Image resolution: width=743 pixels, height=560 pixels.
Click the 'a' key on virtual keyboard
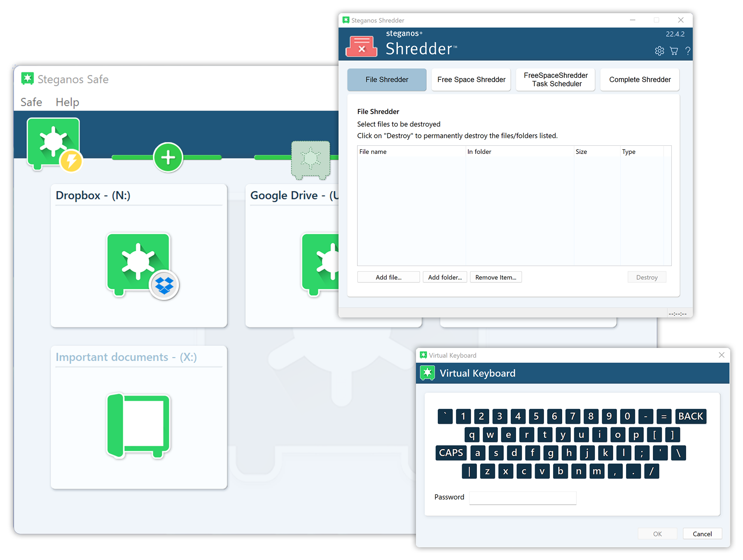pos(478,453)
